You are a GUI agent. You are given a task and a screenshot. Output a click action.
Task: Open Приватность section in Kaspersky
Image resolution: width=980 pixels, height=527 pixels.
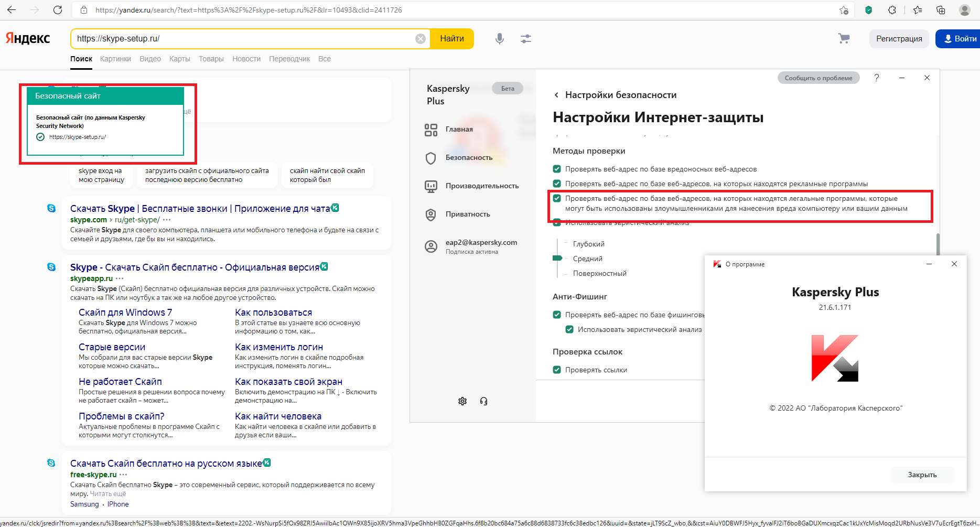tap(457, 214)
